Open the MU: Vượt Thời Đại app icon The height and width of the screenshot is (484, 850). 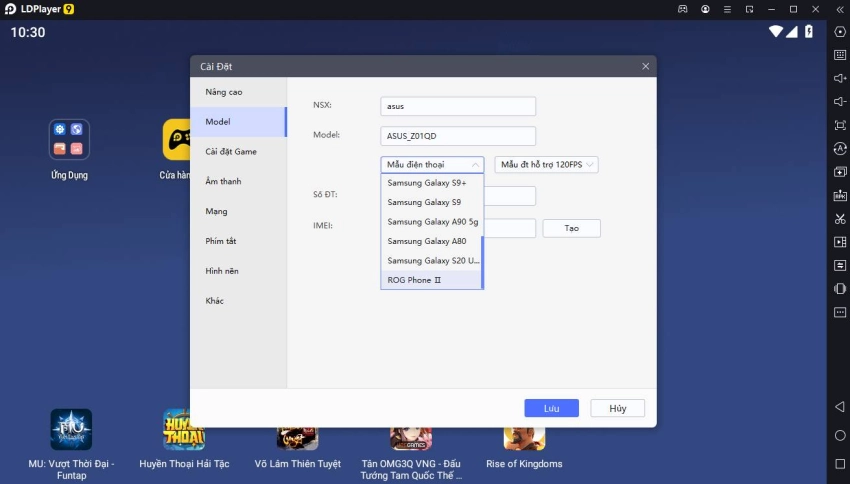pyautogui.click(x=71, y=429)
